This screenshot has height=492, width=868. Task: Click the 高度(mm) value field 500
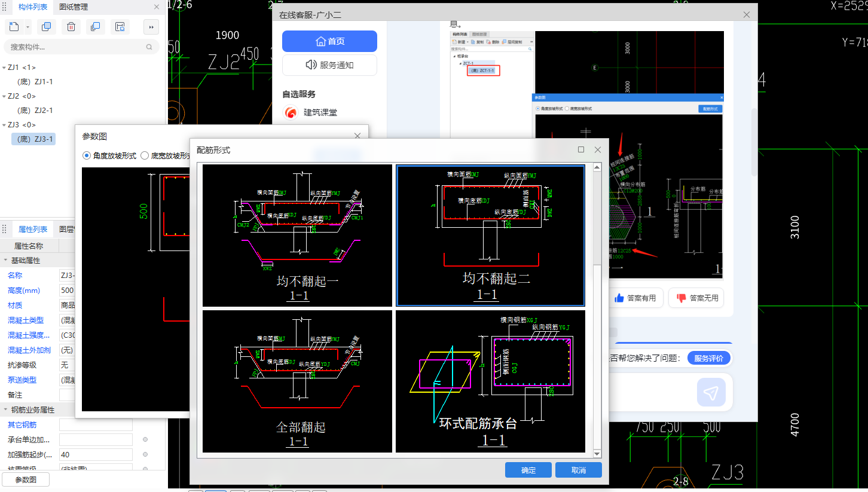click(67, 291)
